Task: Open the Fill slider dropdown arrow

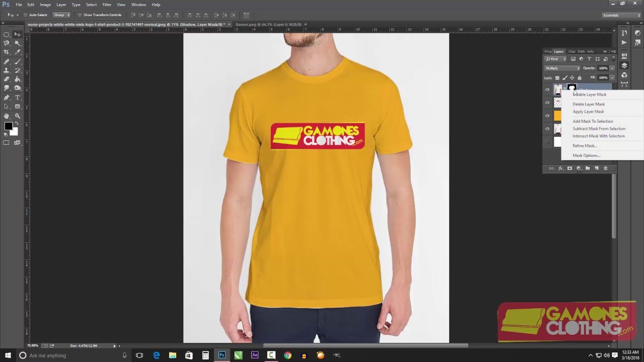Action: pos(612,78)
